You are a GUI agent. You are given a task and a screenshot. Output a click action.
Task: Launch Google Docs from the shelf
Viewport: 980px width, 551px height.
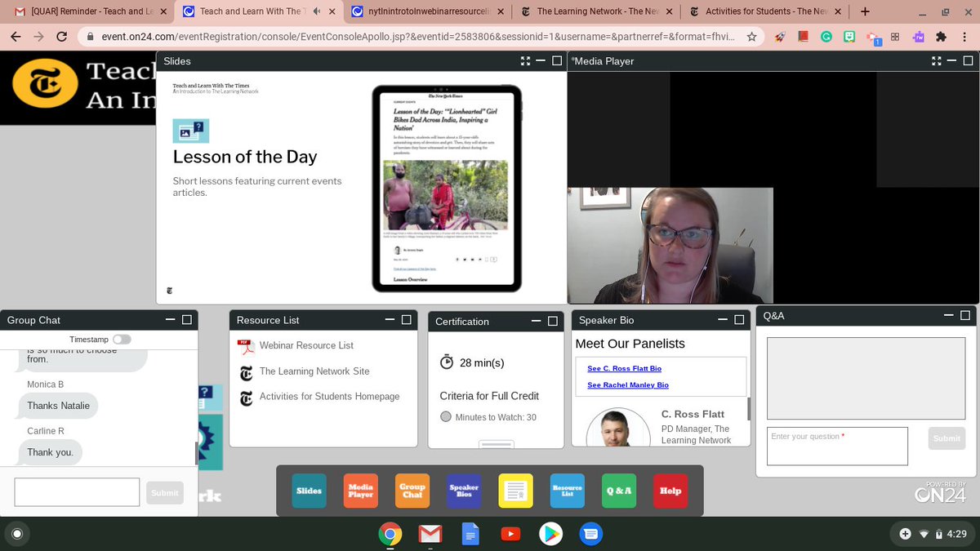pyautogui.click(x=470, y=534)
